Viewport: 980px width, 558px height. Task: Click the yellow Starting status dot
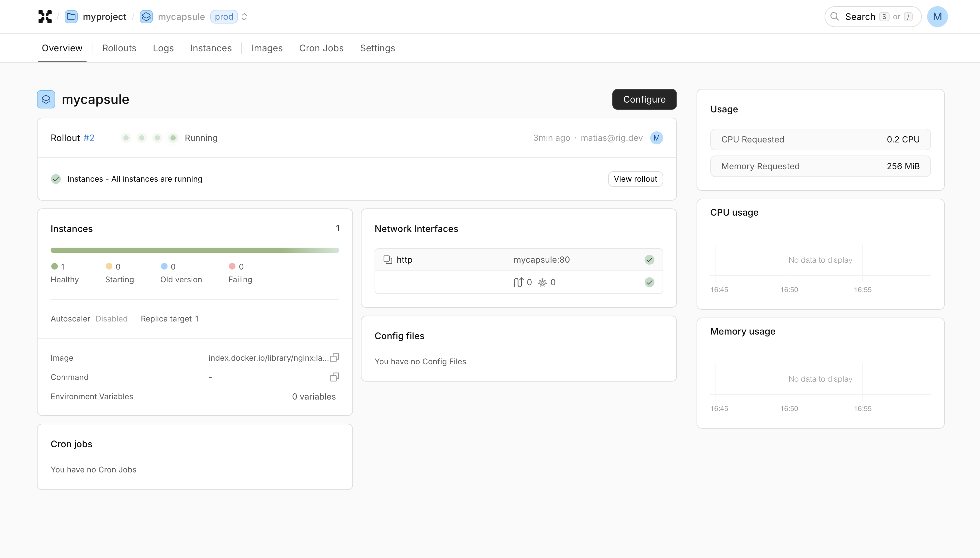pyautogui.click(x=109, y=266)
